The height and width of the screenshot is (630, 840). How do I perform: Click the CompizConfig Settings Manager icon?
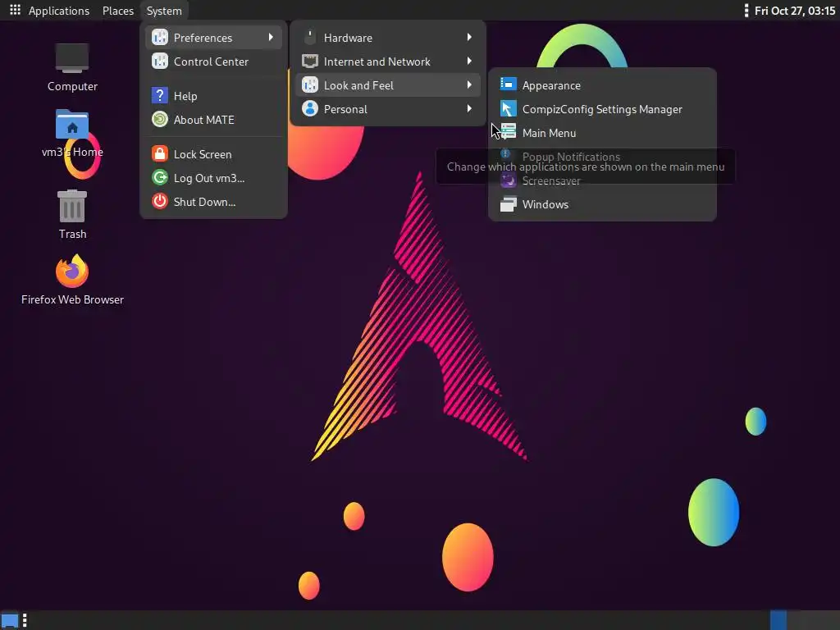pyautogui.click(x=508, y=109)
